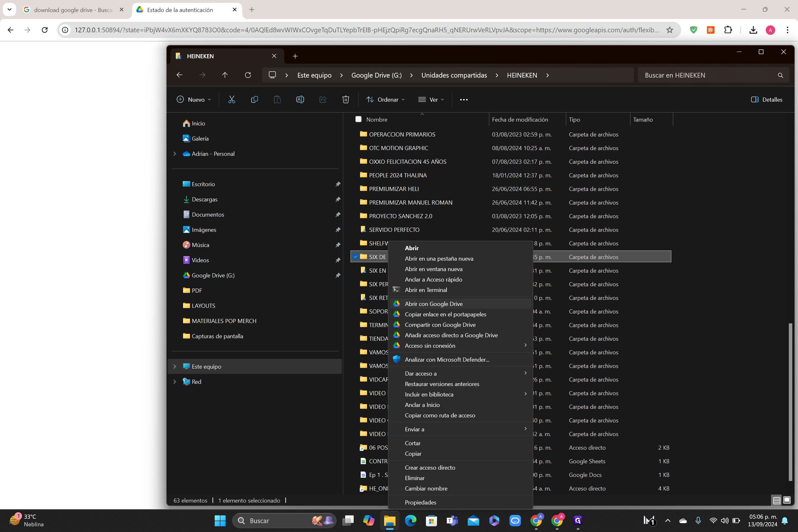Uncheck the SIX DE folder checkbox
The image size is (798, 532).
(x=355, y=257)
